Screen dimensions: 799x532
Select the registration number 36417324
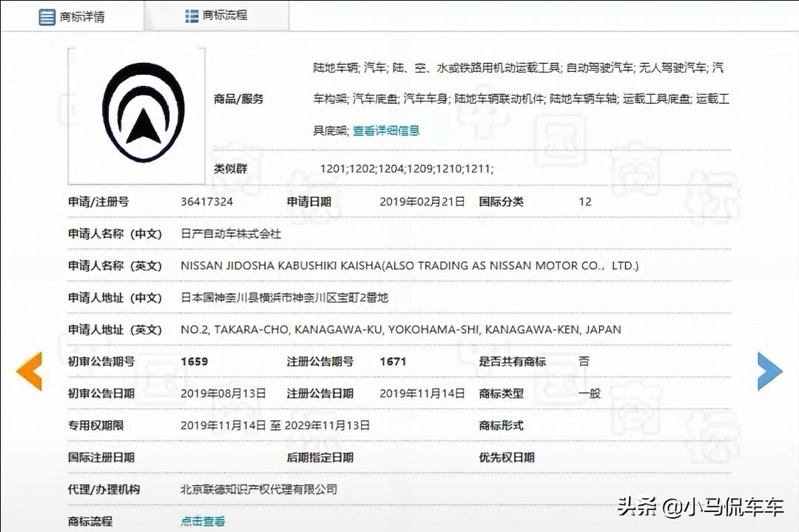pyautogui.click(x=207, y=202)
